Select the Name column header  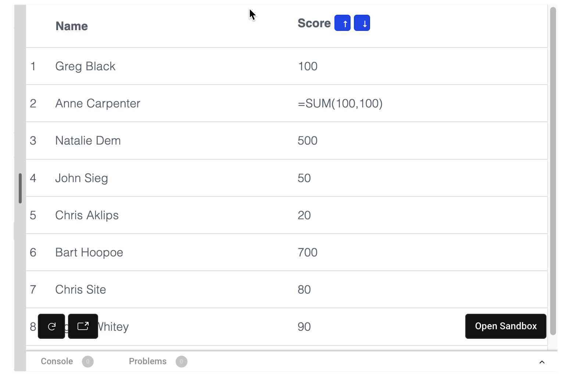pos(71,26)
